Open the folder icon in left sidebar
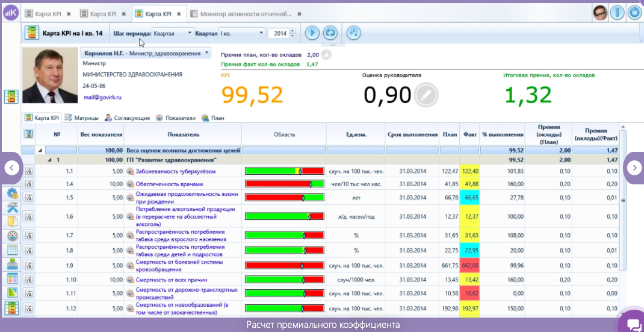This screenshot has height=332, width=644. [x=12, y=222]
